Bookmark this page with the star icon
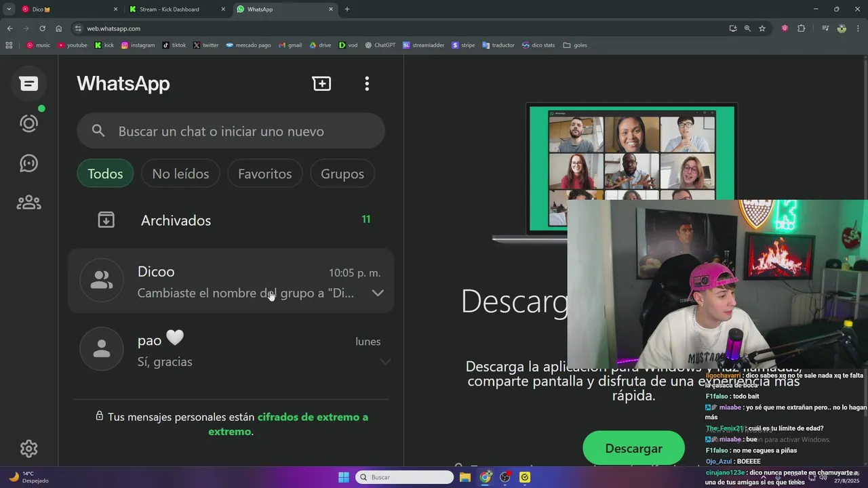The height and width of the screenshot is (488, 868). (x=762, y=28)
